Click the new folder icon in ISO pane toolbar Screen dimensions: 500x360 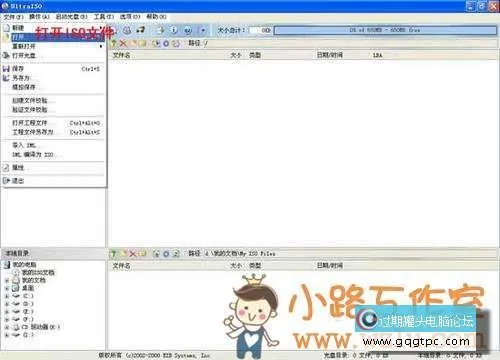pyautogui.click(x=133, y=43)
